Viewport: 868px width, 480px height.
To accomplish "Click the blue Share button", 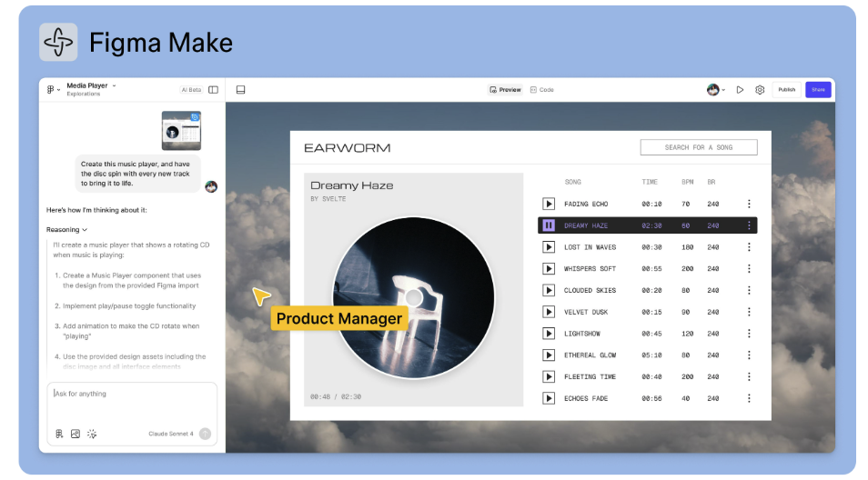I will [818, 90].
